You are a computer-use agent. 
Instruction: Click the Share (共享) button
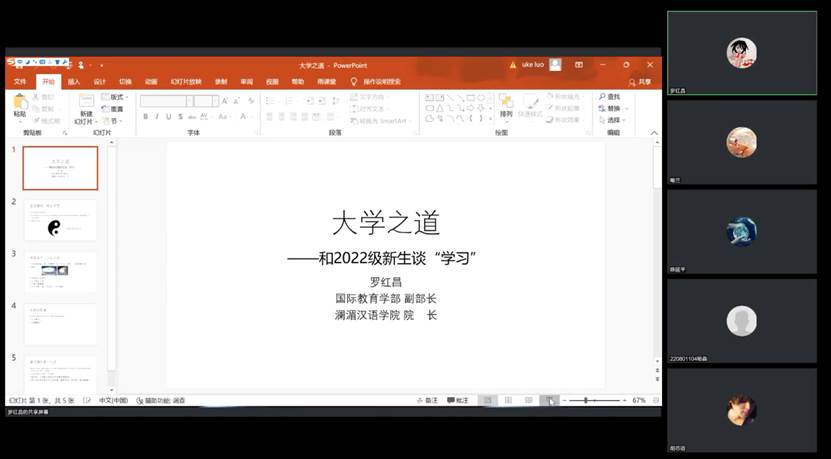coord(640,82)
